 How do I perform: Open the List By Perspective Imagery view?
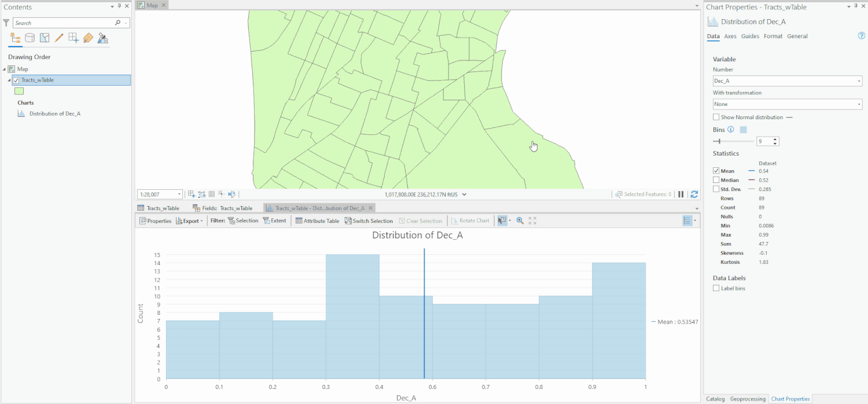point(103,38)
